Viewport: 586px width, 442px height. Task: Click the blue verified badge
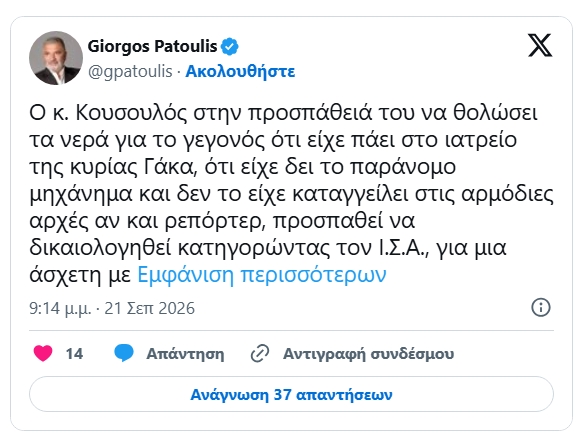(229, 46)
